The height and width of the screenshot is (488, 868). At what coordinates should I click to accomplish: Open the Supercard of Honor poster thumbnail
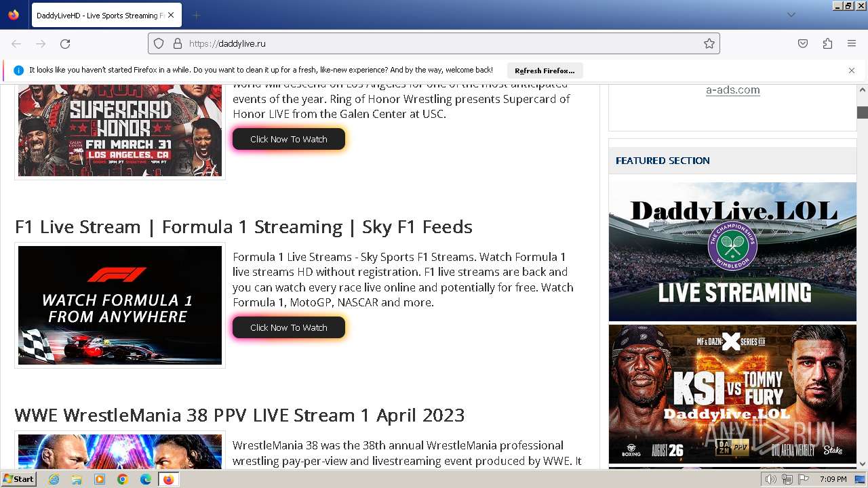point(120,129)
